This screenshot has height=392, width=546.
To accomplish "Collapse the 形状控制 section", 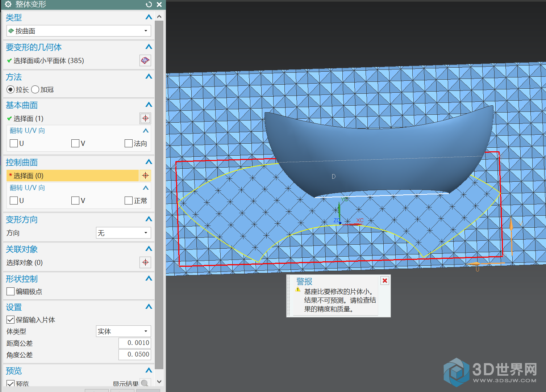I will tap(149, 278).
